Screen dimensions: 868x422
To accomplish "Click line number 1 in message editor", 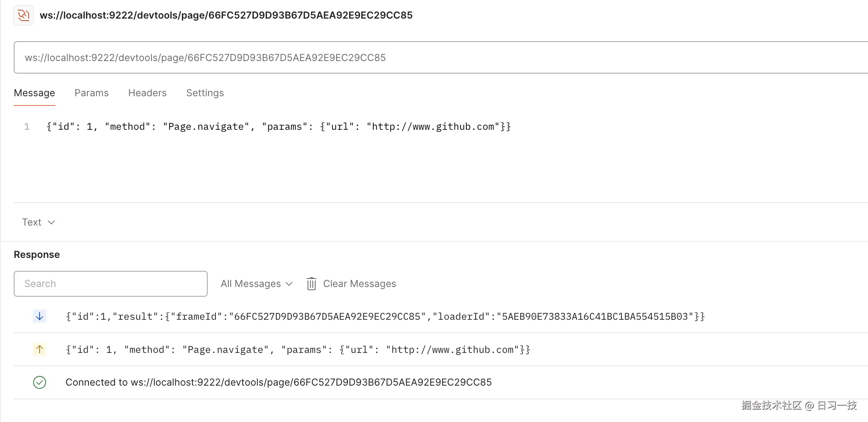I will pyautogui.click(x=27, y=127).
